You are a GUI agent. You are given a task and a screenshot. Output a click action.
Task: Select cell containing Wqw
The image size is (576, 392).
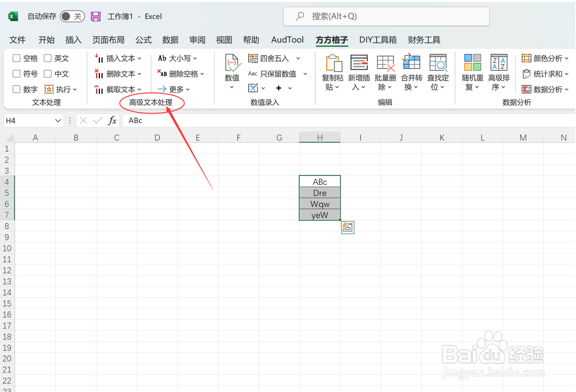(x=320, y=204)
